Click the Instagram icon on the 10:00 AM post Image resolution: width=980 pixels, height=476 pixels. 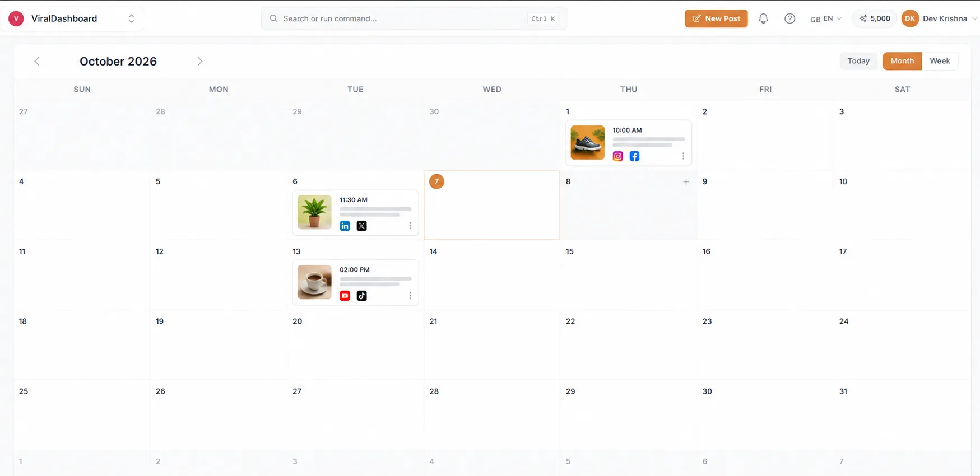pos(617,156)
